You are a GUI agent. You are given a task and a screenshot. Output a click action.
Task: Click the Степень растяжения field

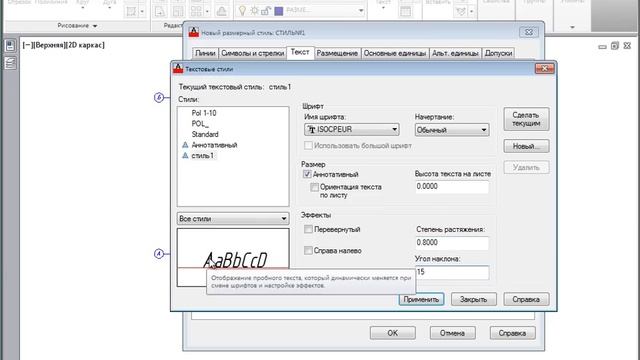(x=451, y=243)
